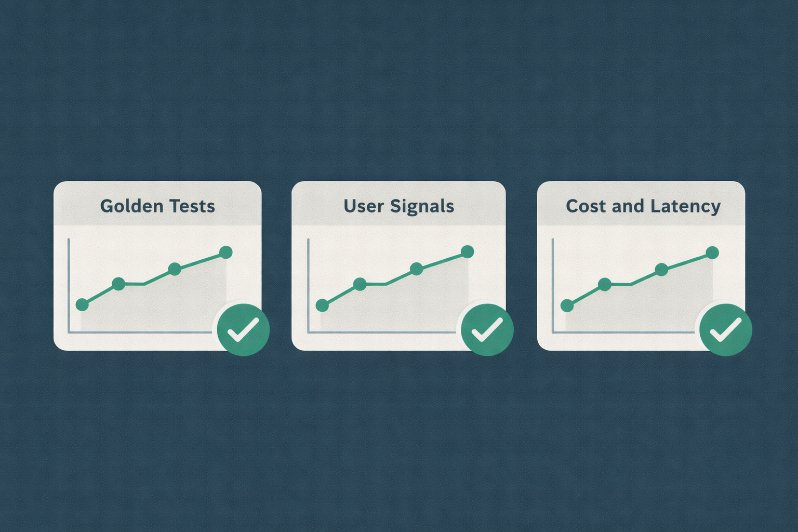Select the first data point in Golden Tests chart

(82, 305)
